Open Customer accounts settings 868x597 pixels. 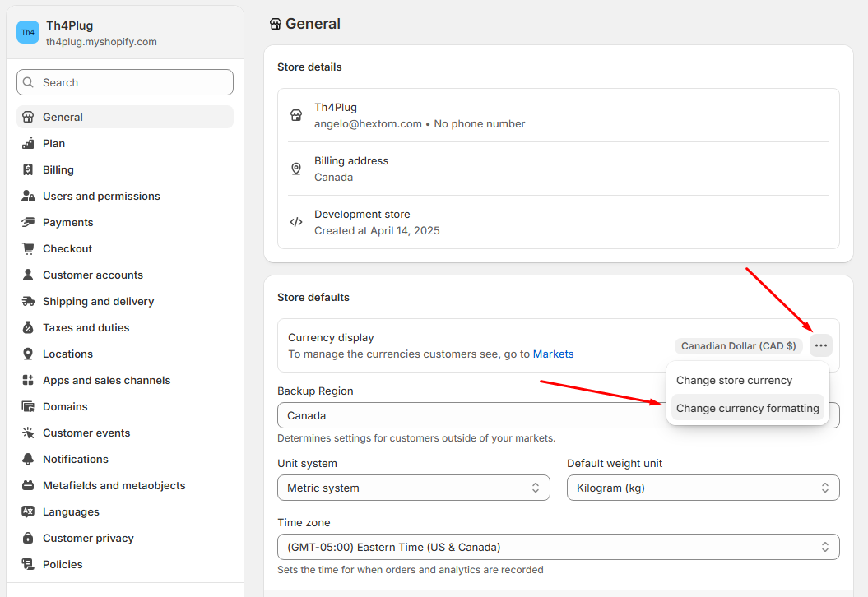tap(125, 275)
